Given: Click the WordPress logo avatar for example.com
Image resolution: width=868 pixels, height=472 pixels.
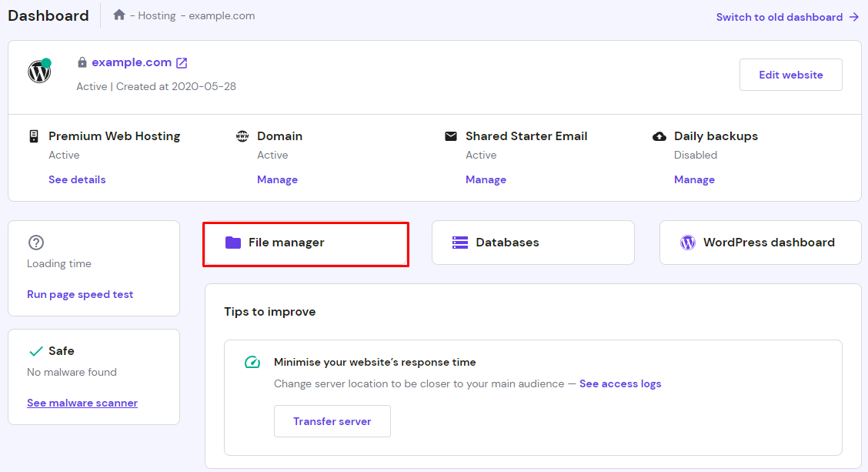Looking at the screenshot, I should [x=38, y=72].
